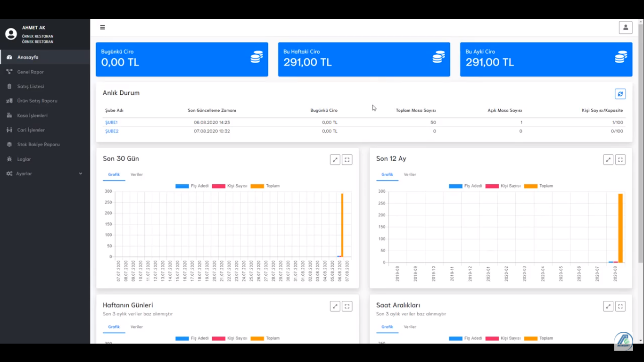Open the ŞUBE1 branch link
The image size is (644, 362).
tap(111, 123)
